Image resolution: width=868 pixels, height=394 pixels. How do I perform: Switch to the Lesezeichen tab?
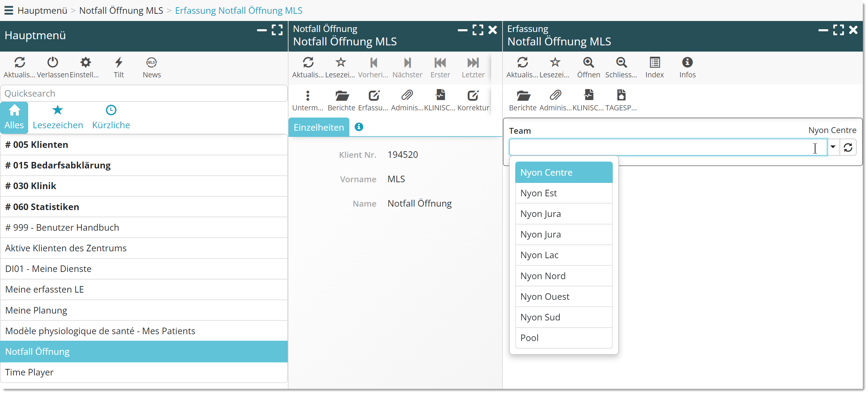click(x=58, y=117)
